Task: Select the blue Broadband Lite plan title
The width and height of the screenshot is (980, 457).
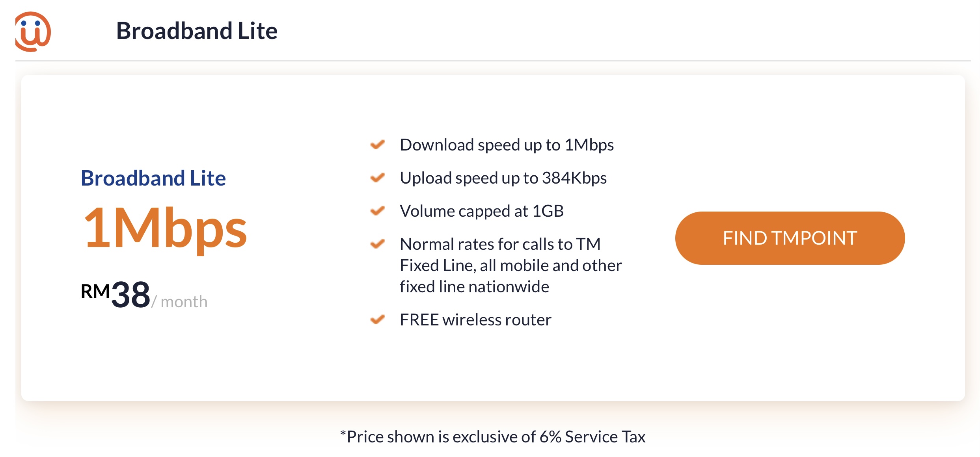Action: point(153,178)
